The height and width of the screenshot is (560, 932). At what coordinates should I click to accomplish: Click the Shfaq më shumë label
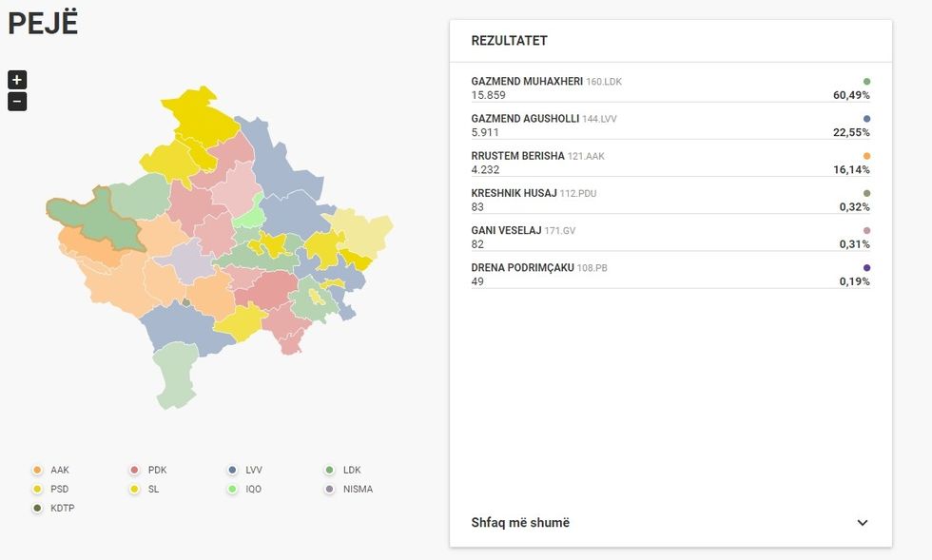[x=520, y=523]
